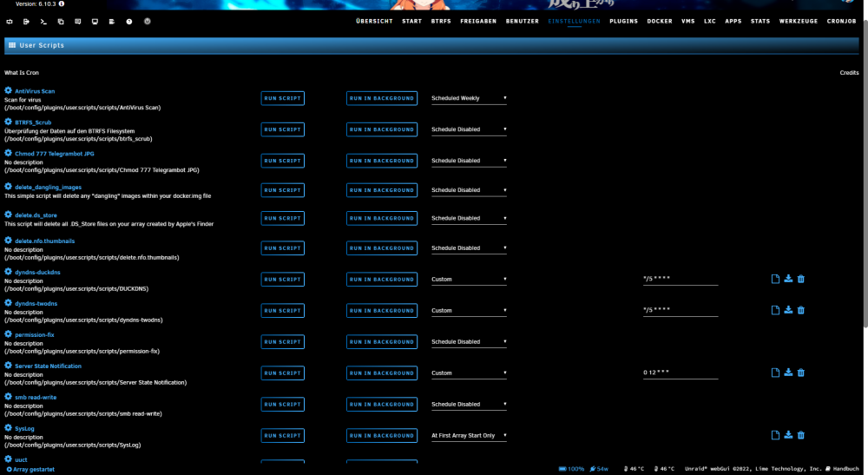
Task: Open the terminal icon in top toolbar
Action: pyautogui.click(x=43, y=22)
